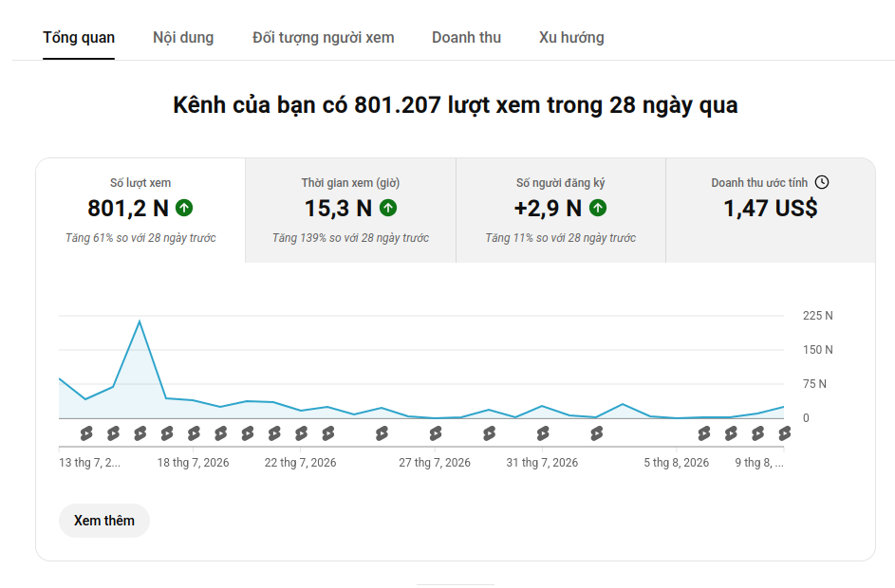Click the Xem thêm button
The width and height of the screenshot is (895, 588).
(x=103, y=521)
